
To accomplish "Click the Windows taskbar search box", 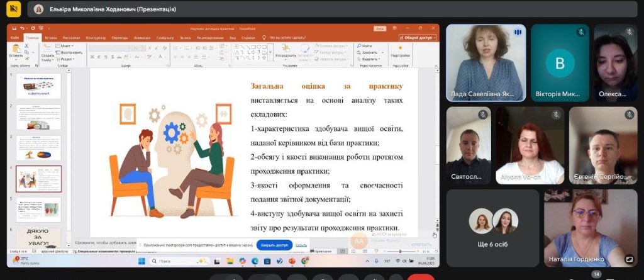I will pos(179,261).
